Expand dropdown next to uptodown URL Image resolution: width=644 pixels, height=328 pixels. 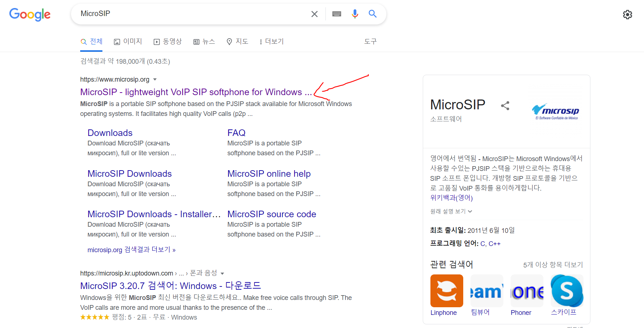point(222,273)
